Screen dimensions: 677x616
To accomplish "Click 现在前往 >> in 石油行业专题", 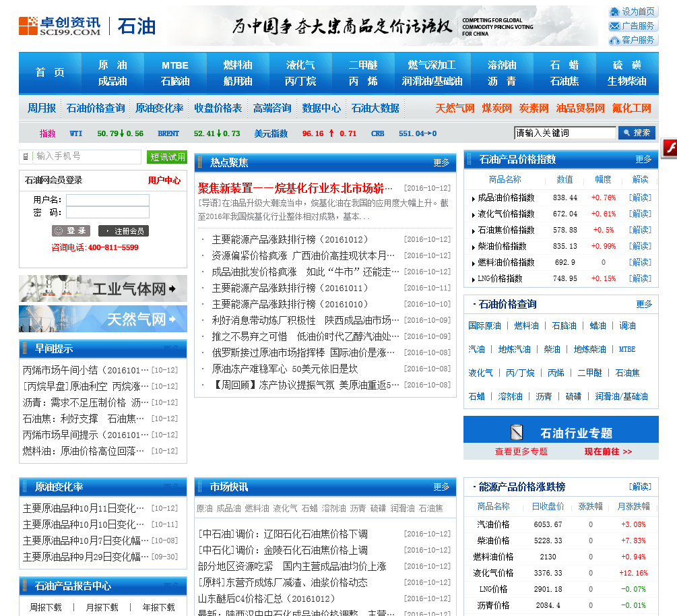I will (x=608, y=452).
